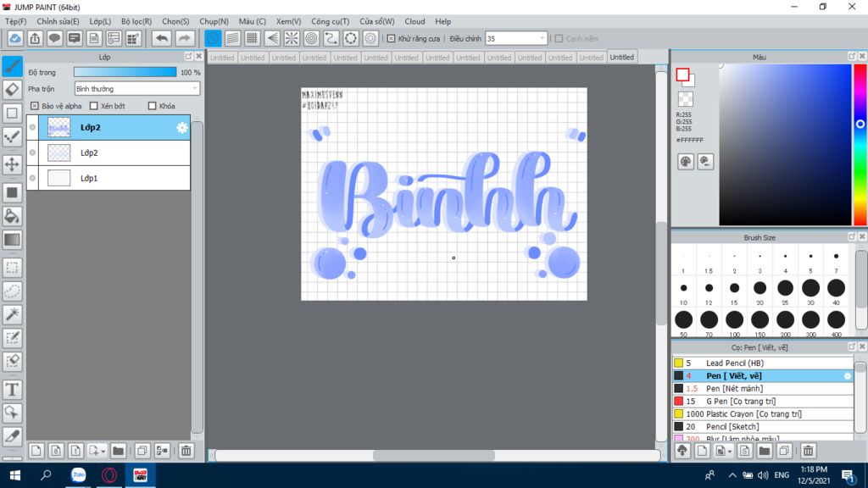Click the hue bar in color panel

click(860, 145)
